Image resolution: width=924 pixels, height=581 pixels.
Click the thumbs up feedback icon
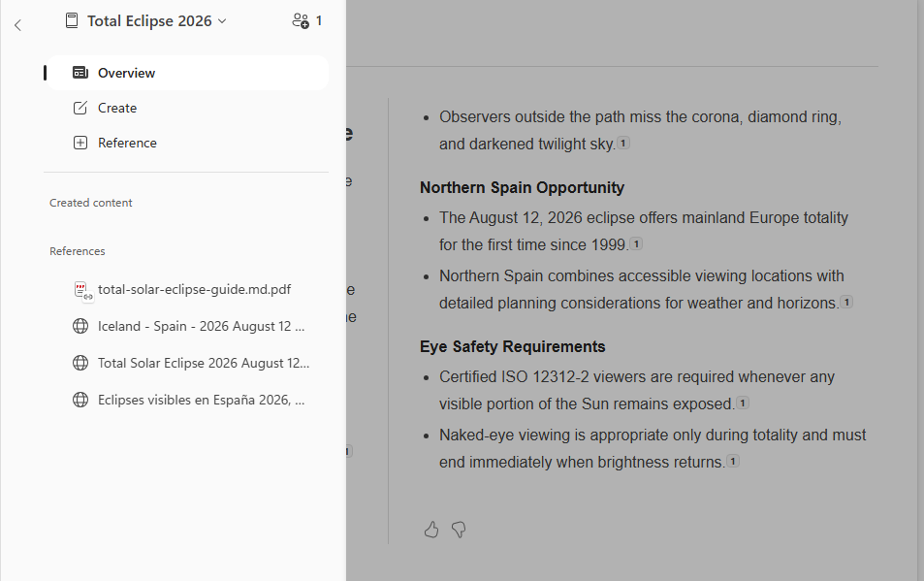click(x=431, y=530)
